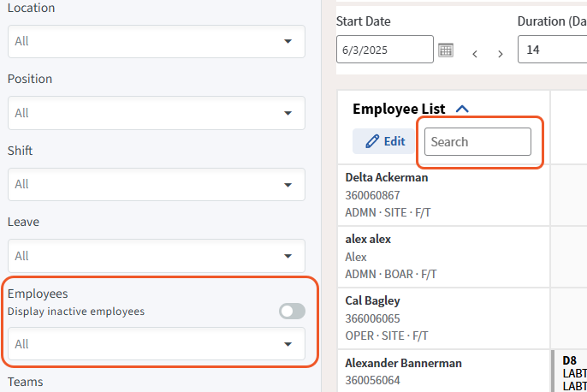Open the Position dropdown
This screenshot has width=587, height=392.
pos(157,113)
